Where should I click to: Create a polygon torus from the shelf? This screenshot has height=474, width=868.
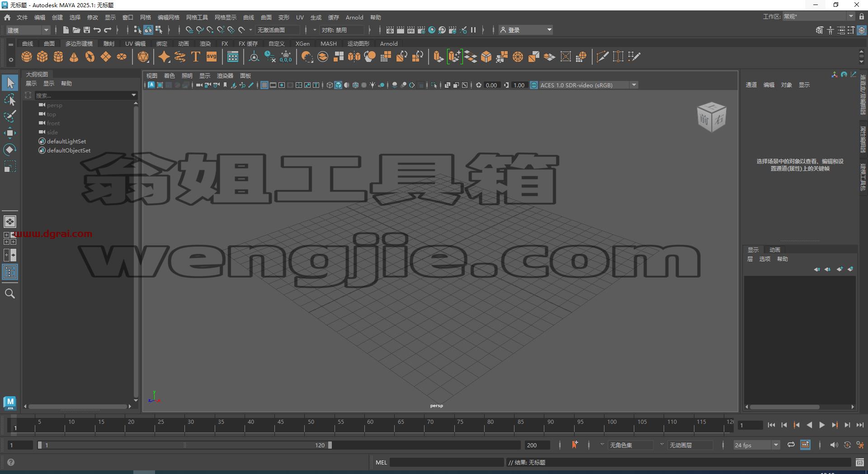[x=90, y=57]
